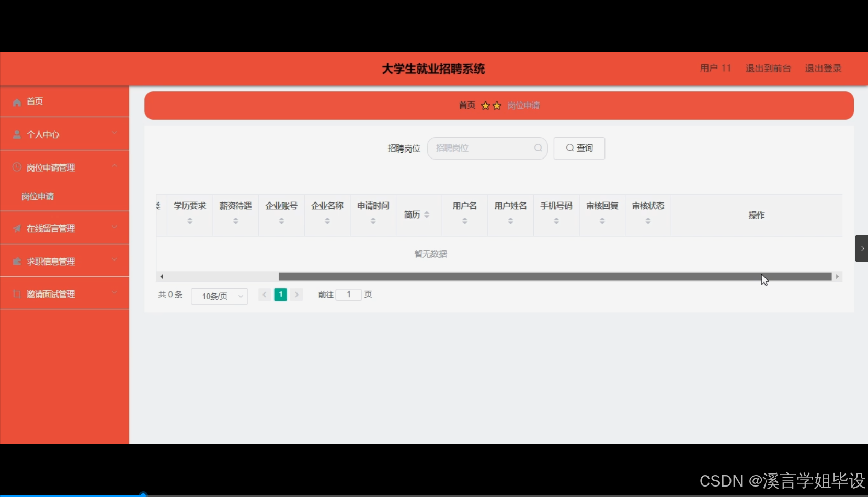
Task: Click the magnifier icon inside the 招聘岗位 search box
Action: tap(538, 148)
